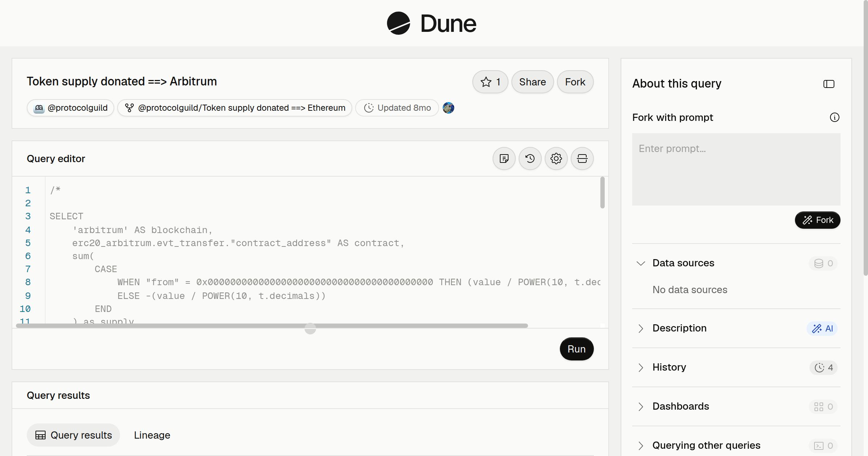The width and height of the screenshot is (868, 456).
Task: Open query settings gear icon
Action: [x=556, y=159]
